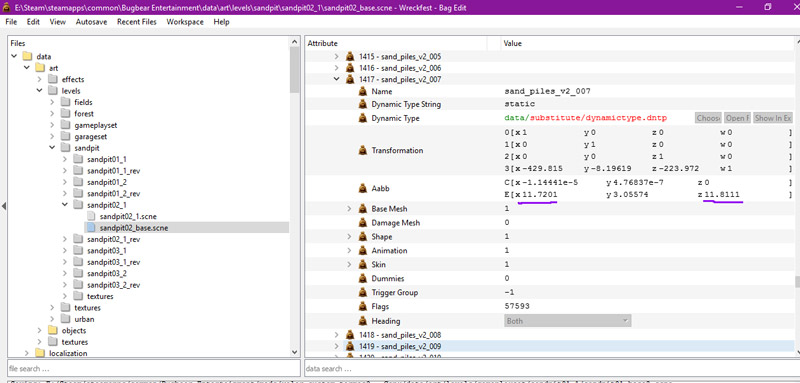
Task: Click the localization folder icon
Action: pos(40,353)
